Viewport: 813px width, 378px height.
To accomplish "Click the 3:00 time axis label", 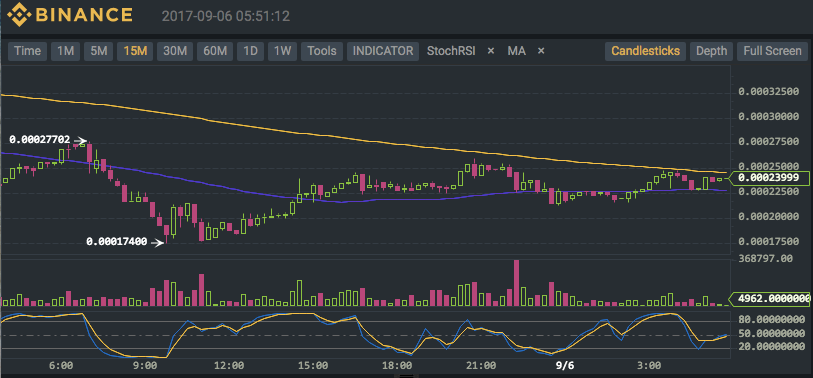I will [x=649, y=366].
